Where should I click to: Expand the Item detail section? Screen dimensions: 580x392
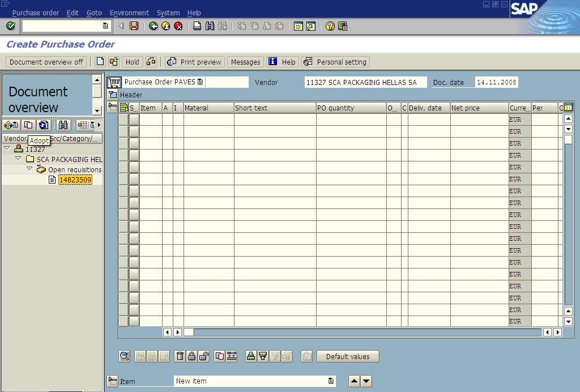point(113,381)
